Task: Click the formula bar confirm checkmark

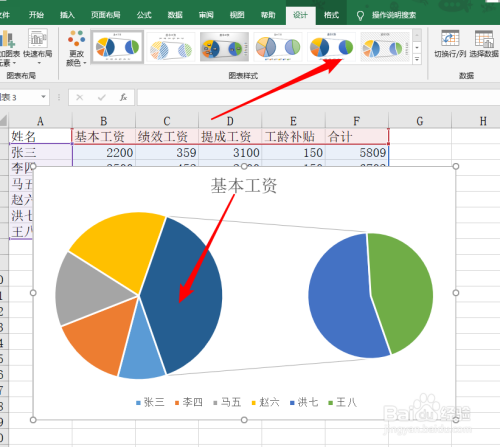Action: click(102, 97)
